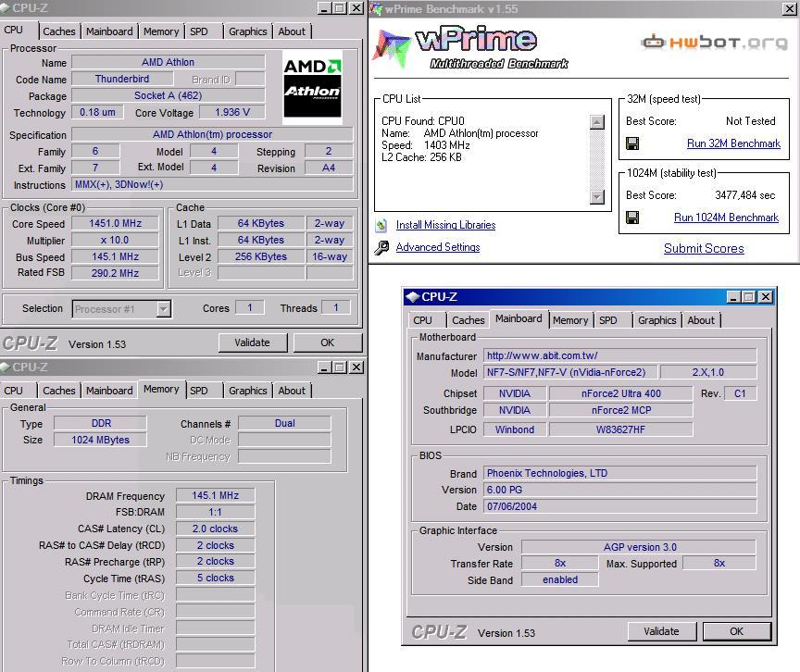Click the Install Missing Libraries icon
The image size is (800, 672).
[381, 225]
